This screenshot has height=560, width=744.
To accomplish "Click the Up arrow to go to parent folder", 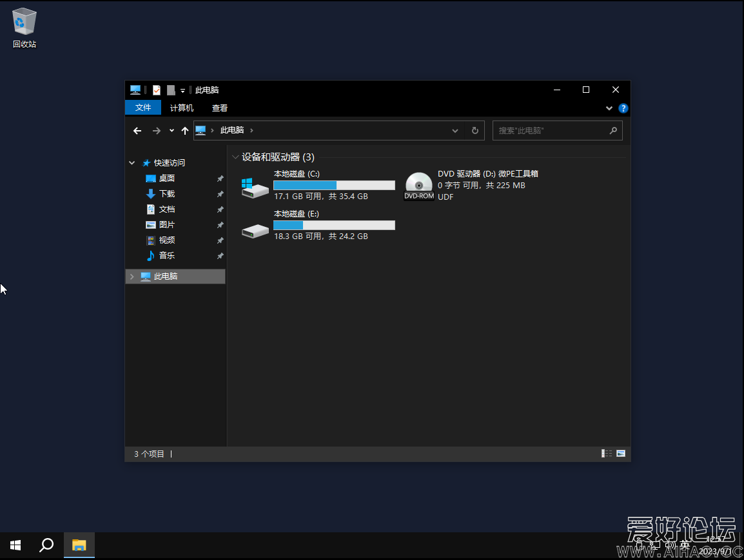I will (184, 130).
